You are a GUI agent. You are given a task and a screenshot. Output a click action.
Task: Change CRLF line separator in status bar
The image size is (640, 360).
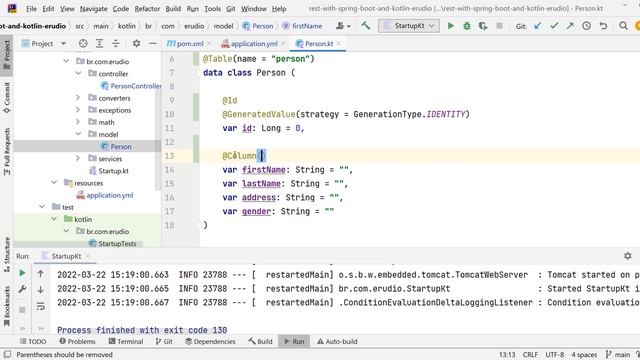coord(530,354)
